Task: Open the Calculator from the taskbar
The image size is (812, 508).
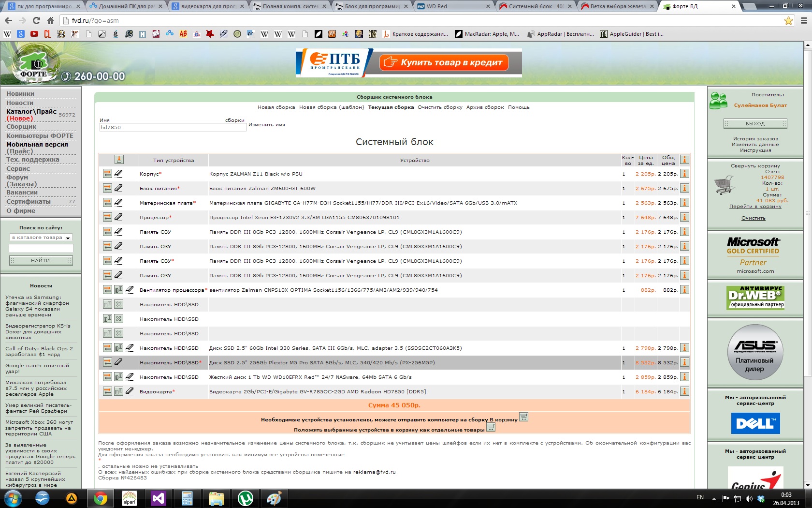Action: pyautogui.click(x=187, y=498)
